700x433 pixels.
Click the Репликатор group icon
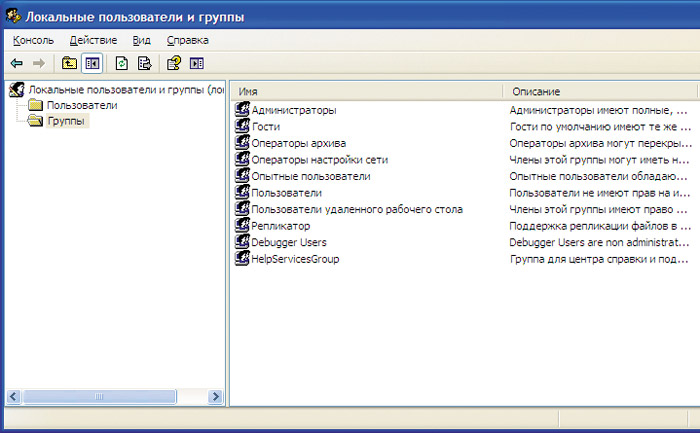coord(242,225)
